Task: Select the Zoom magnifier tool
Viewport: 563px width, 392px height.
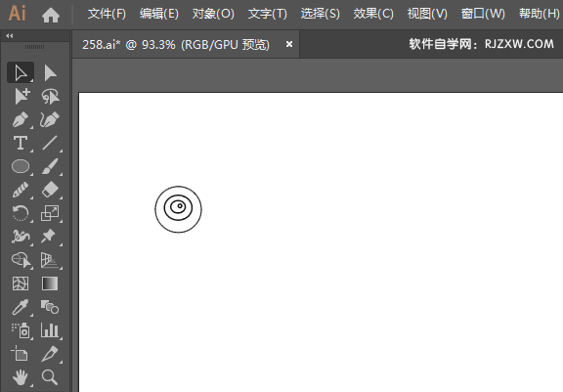Action: (50, 377)
